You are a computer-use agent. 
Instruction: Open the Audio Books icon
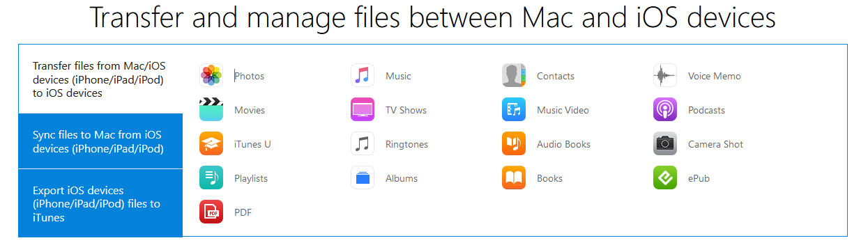pyautogui.click(x=514, y=144)
